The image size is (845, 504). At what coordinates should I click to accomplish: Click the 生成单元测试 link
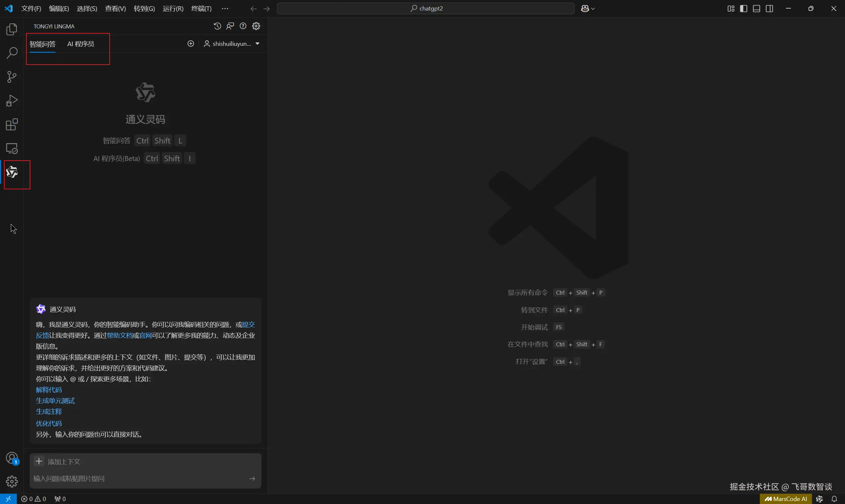55,401
